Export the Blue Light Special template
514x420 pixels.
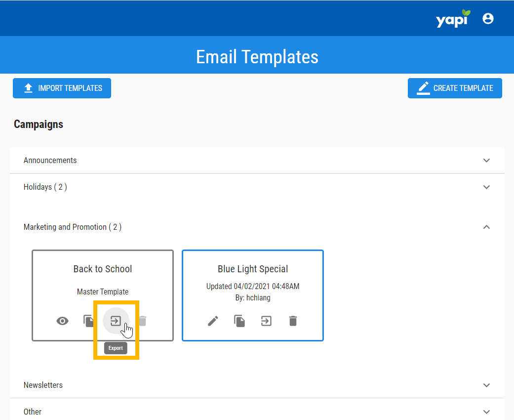pyautogui.click(x=266, y=321)
